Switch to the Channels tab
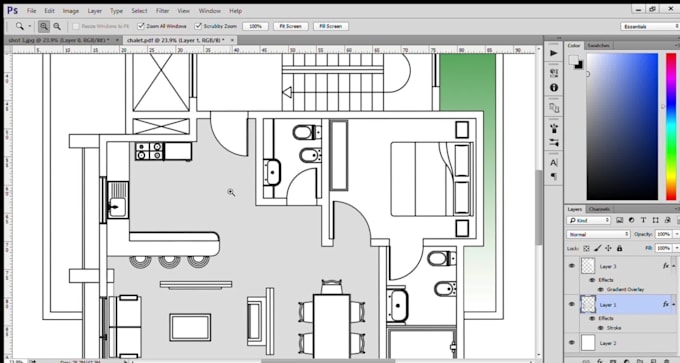Screen dimensions: 680x363 (599, 209)
